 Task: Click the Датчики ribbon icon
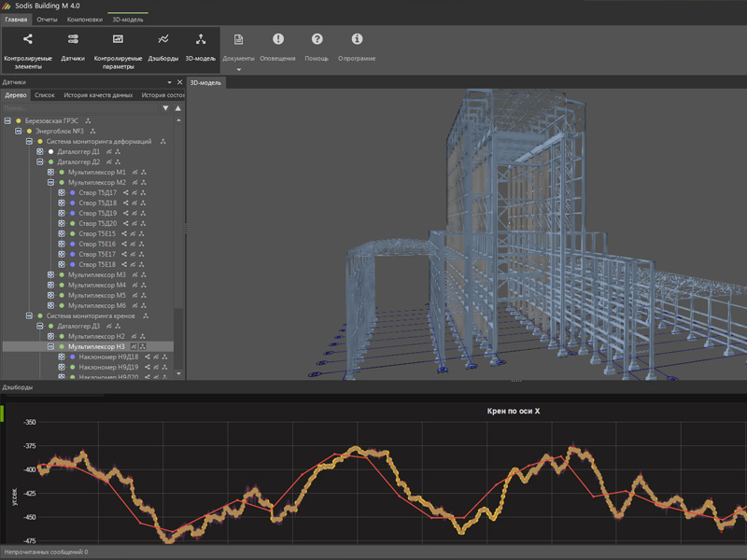click(x=73, y=39)
